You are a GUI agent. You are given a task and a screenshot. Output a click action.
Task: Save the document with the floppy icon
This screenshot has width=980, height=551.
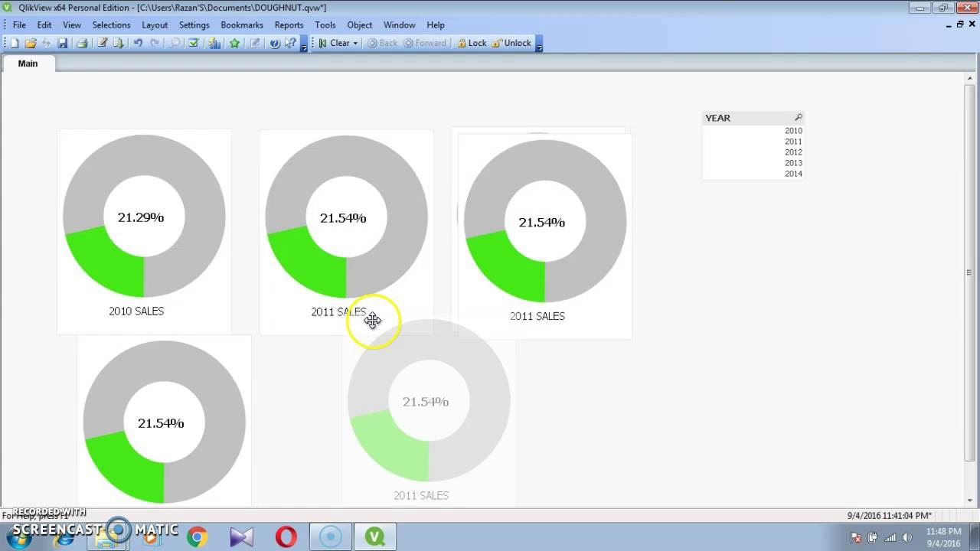coord(63,44)
